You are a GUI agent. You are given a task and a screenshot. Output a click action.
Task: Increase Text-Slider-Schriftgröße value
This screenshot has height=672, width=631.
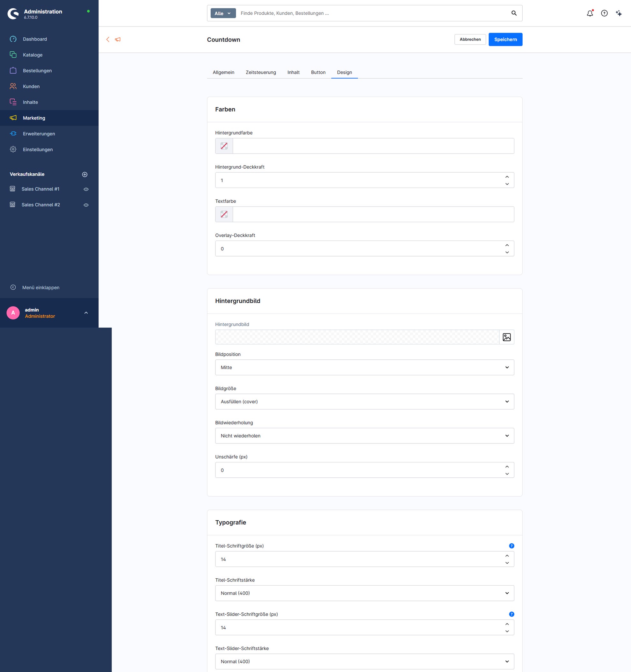[x=507, y=624]
